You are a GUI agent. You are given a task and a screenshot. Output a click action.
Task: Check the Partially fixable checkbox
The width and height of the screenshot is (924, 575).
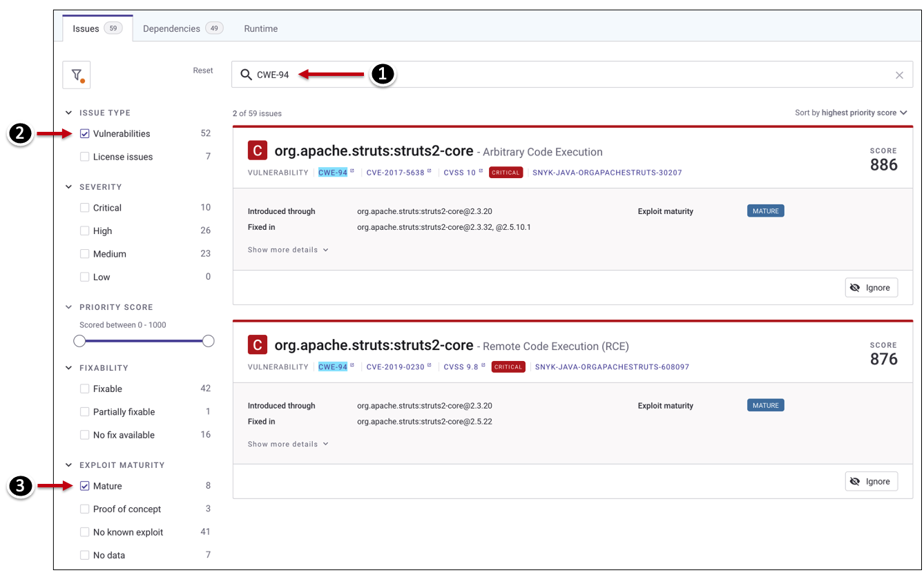tap(84, 412)
